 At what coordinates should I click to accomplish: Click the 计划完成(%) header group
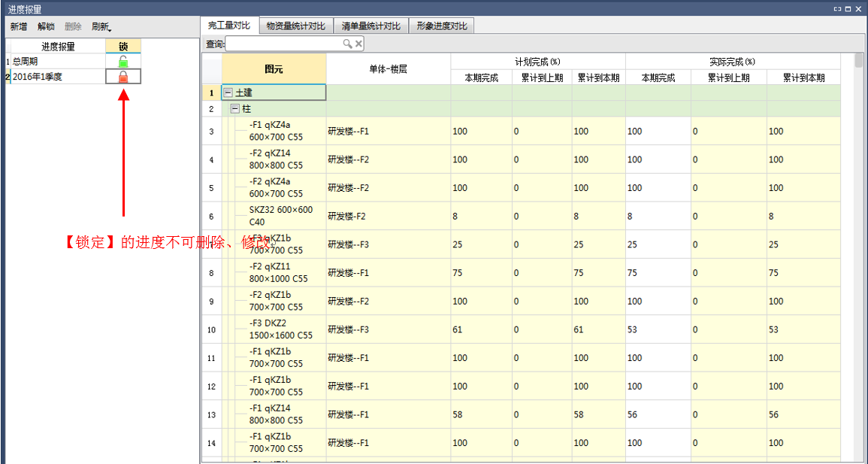tap(538, 62)
